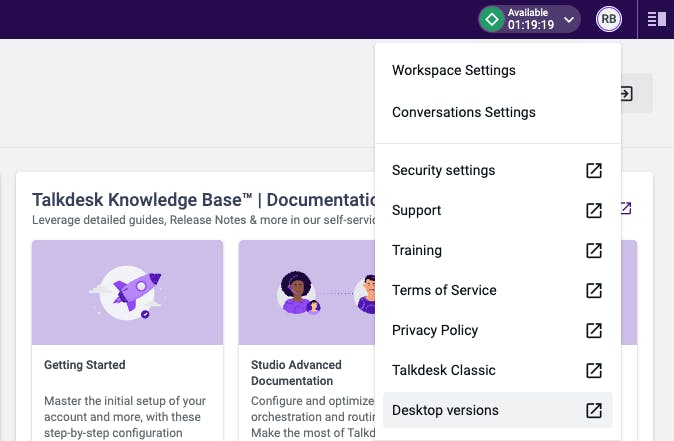Click external link icon beside Security settings
The width and height of the screenshot is (674, 441).
point(594,170)
